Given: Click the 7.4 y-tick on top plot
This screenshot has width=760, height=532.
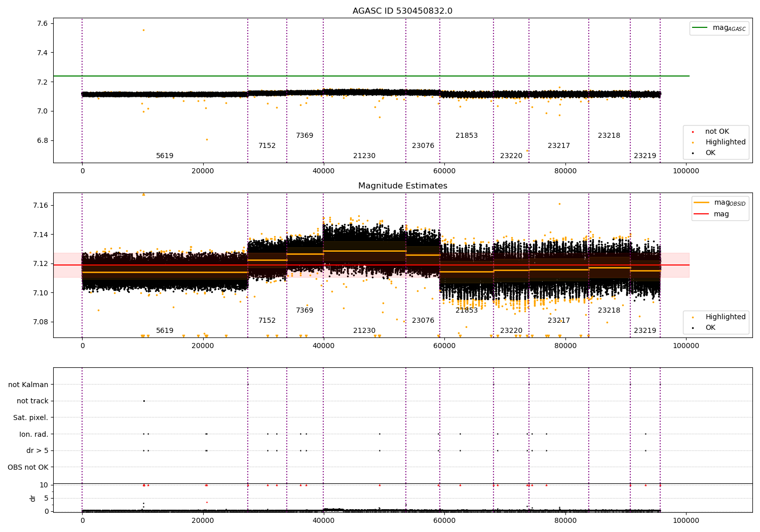Looking at the screenshot, I should (43, 53).
